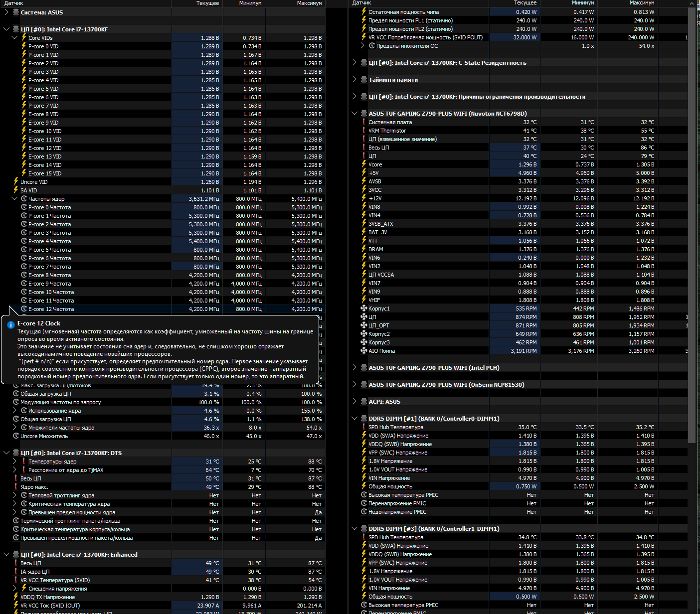Click the Общая загрузка ЦП label with 3.1 %
Viewport: 700px width, 614px height.
(x=45, y=394)
